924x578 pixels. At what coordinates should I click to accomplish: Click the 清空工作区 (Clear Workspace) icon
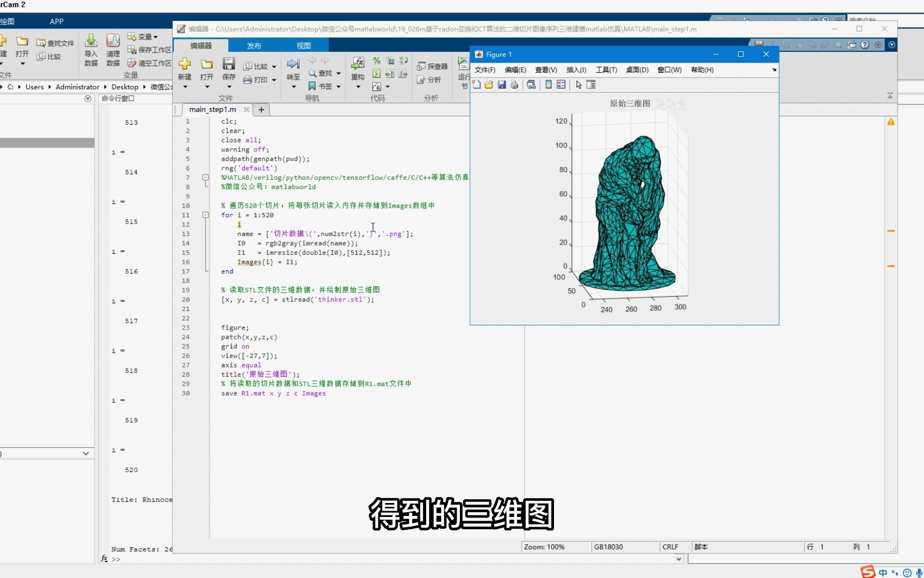click(132, 63)
